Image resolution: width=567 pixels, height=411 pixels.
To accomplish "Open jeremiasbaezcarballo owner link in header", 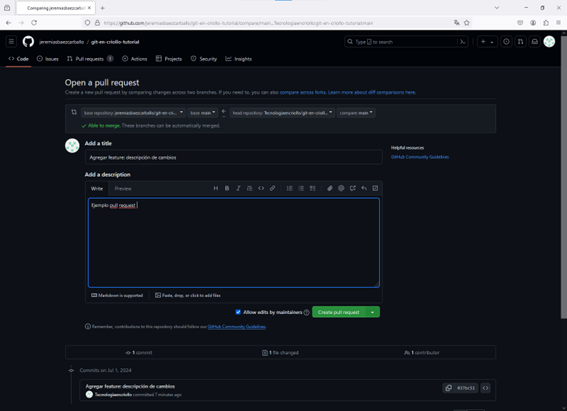I will pyautogui.click(x=61, y=42).
